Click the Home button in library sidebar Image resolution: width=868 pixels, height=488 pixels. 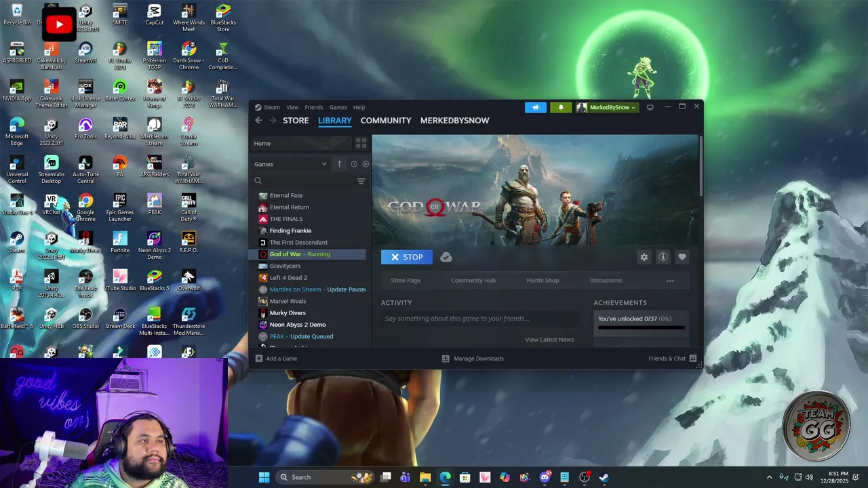point(301,143)
